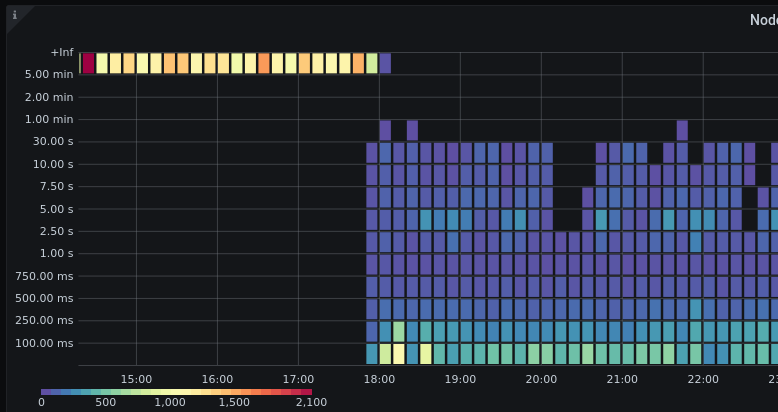778x412 pixels.
Task: Click the '21:00' time axis label
Action: 622,379
